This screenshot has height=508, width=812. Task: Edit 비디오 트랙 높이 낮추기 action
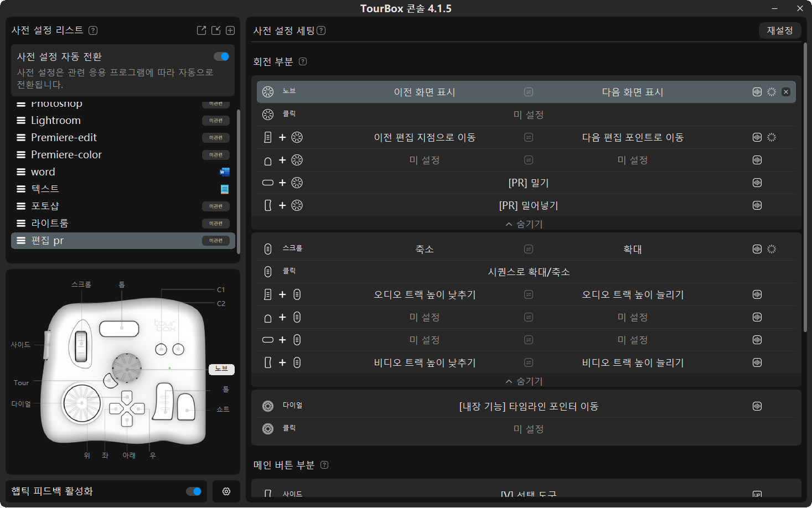pyautogui.click(x=425, y=362)
